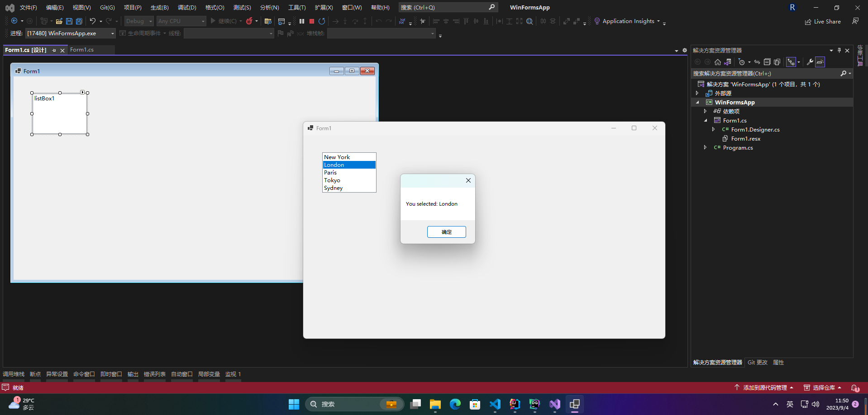This screenshot has width=868, height=415.
Task: Select Tokyo in the running listbox
Action: [332, 180]
